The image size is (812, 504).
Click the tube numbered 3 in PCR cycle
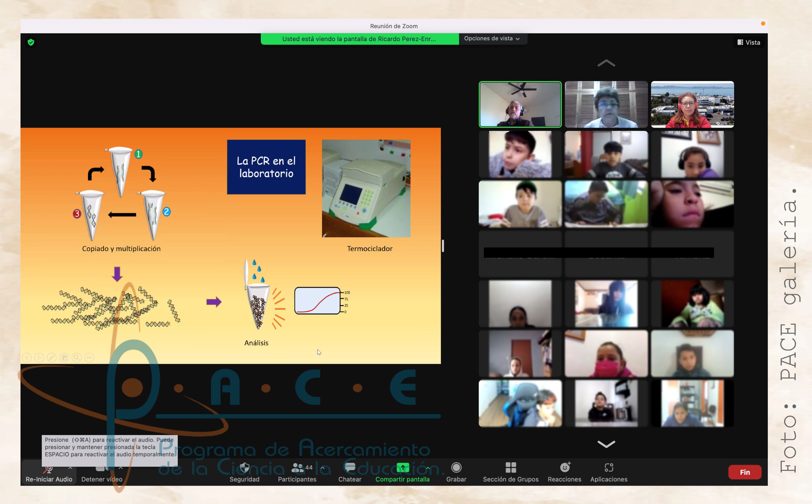91,216
